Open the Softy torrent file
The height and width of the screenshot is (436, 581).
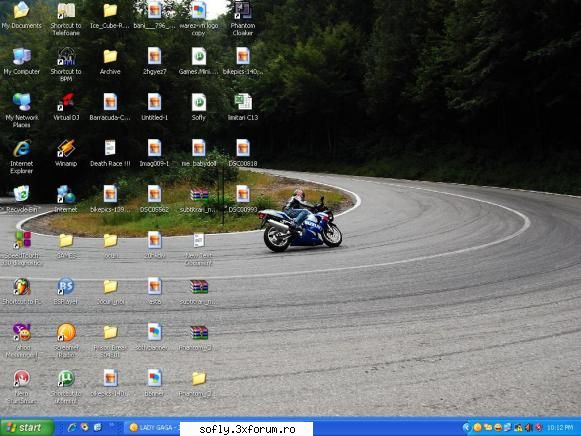click(199, 107)
